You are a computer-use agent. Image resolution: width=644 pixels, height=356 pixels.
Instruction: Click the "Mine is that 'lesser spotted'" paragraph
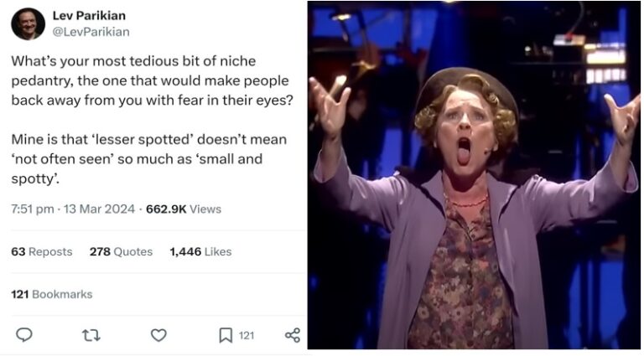(x=151, y=158)
